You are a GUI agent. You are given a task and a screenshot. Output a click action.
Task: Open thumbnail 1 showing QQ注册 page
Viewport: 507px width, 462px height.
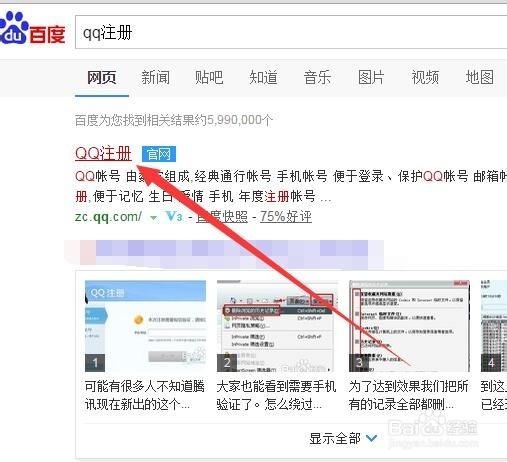pos(145,326)
